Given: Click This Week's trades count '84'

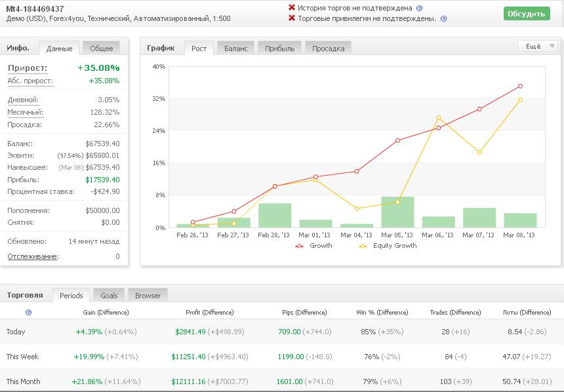Looking at the screenshot, I should click(x=449, y=357).
